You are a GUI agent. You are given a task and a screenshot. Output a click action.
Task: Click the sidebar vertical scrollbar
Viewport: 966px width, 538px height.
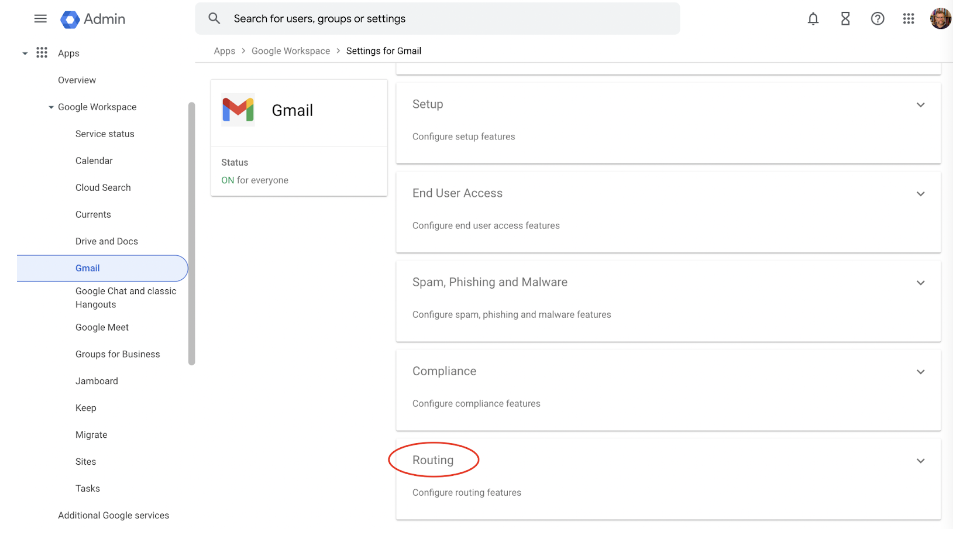192,234
